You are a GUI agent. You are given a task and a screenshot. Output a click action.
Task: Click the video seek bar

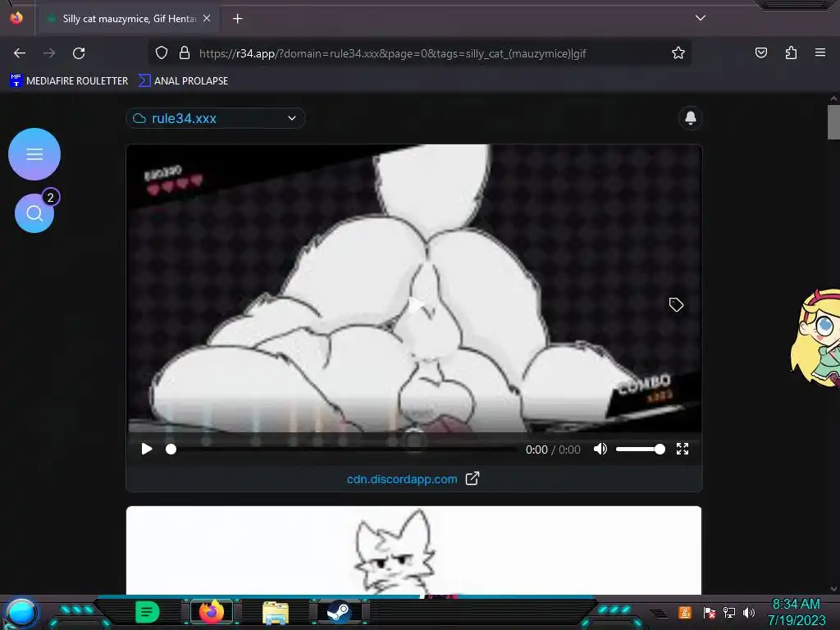coord(343,449)
